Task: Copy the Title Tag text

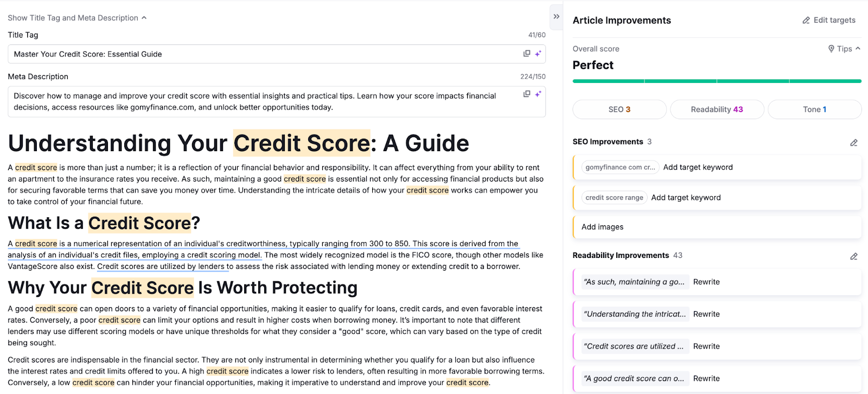Action: click(x=526, y=54)
